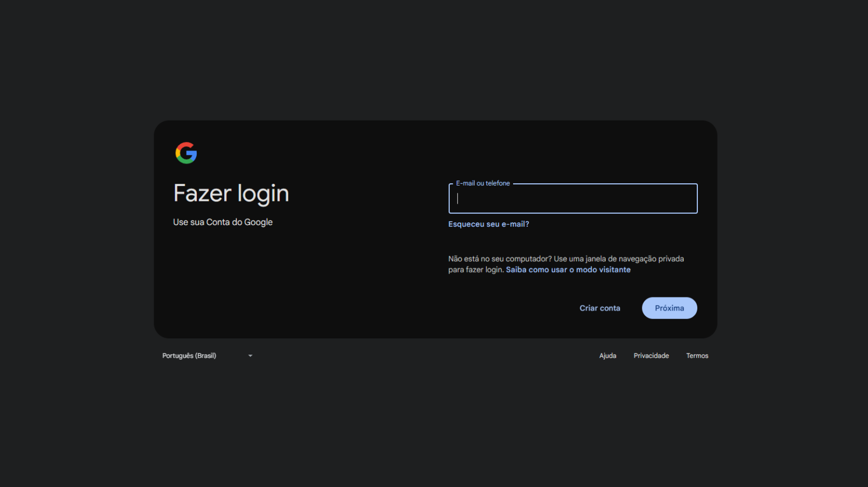Click the 'para fazer login.' text
868x487 pixels.
tap(476, 270)
